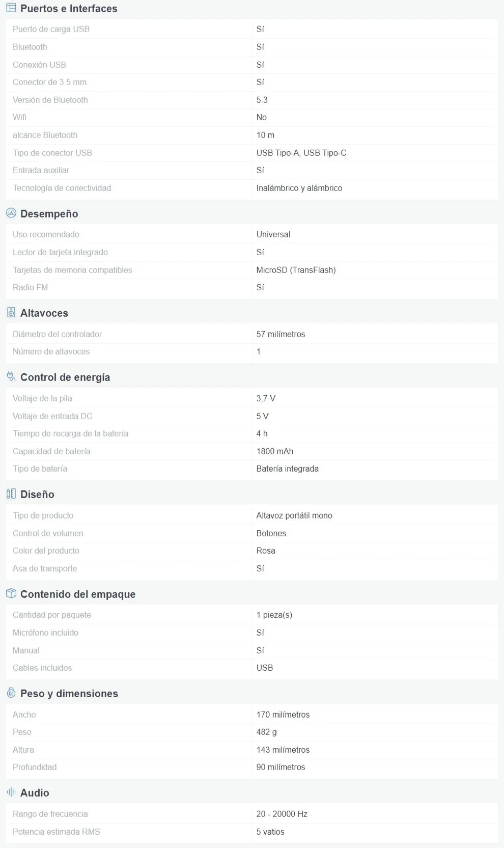Click the Rango de frecuencia label
This screenshot has width=504, height=848.
pyautogui.click(x=50, y=814)
